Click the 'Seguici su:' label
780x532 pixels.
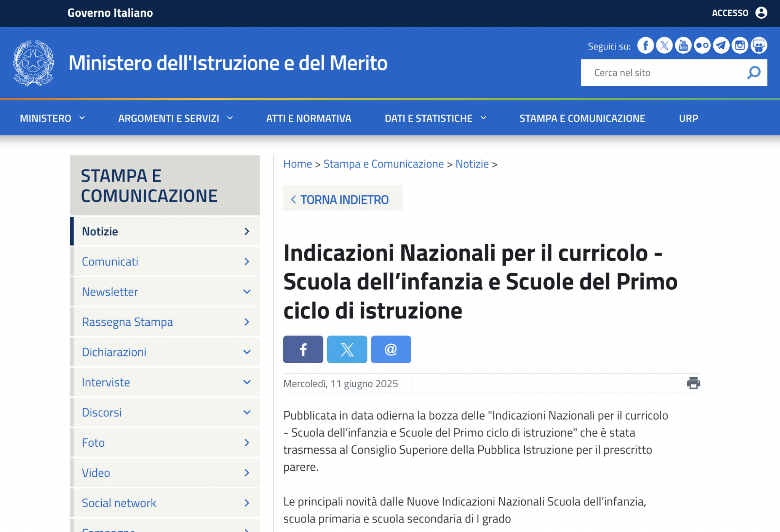(x=609, y=46)
